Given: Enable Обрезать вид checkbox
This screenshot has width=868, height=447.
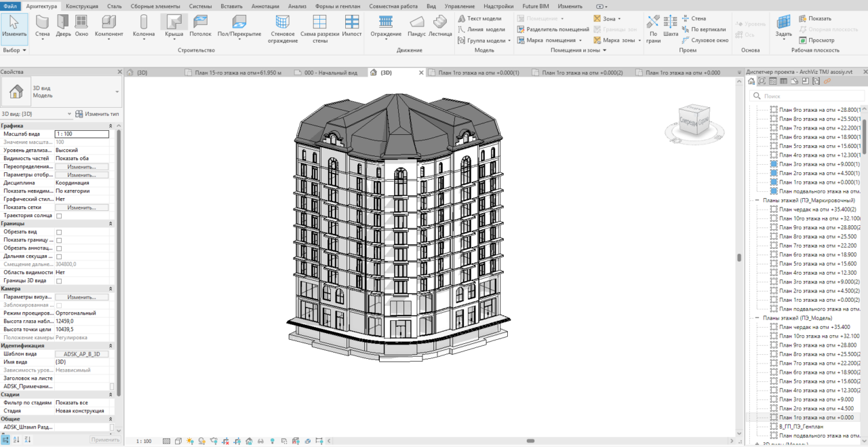Looking at the screenshot, I should (x=59, y=232).
